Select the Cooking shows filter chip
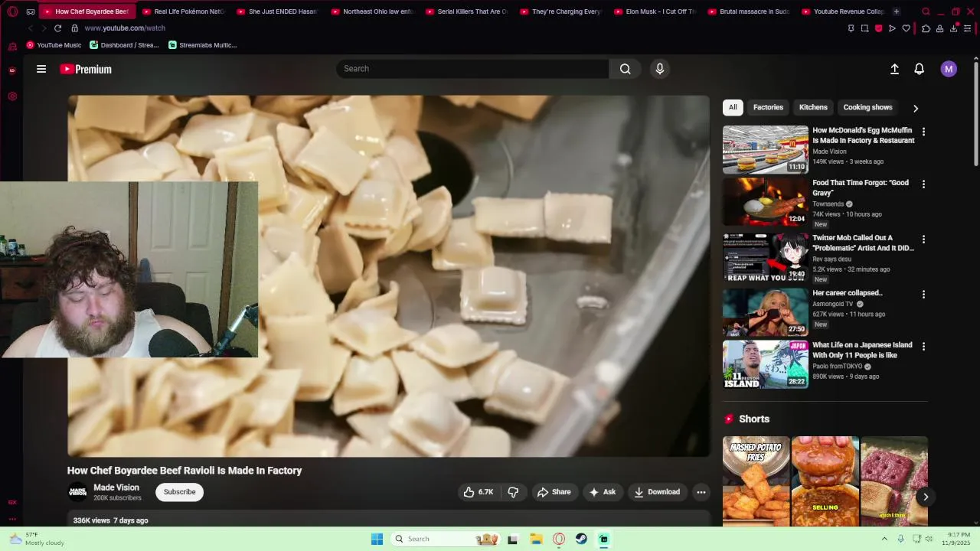 [867, 107]
